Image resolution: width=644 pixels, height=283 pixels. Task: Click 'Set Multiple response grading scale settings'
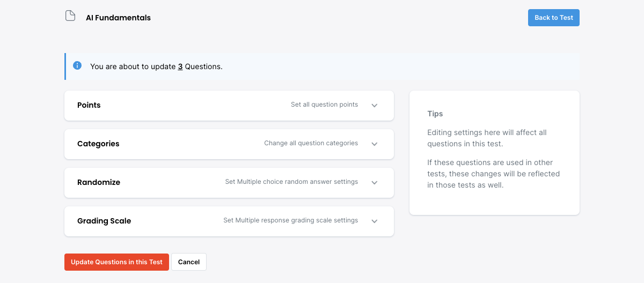(290, 220)
